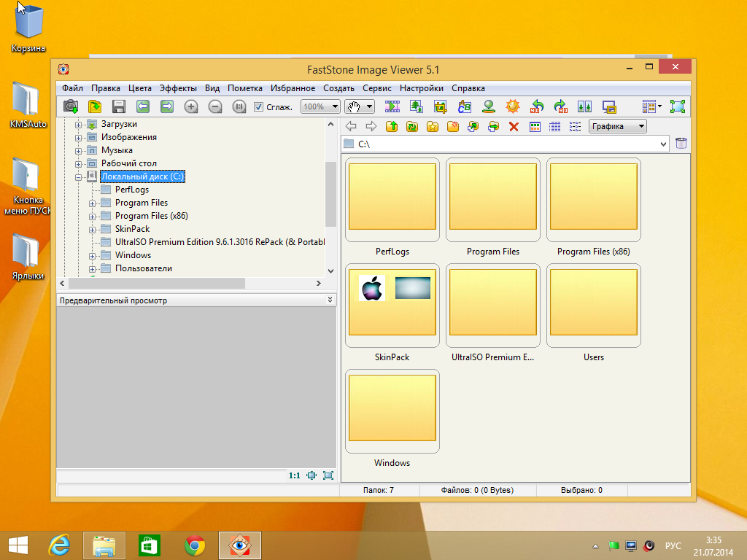Click the clone stamp tool icon
This screenshot has height=560, width=747.
pos(488,106)
